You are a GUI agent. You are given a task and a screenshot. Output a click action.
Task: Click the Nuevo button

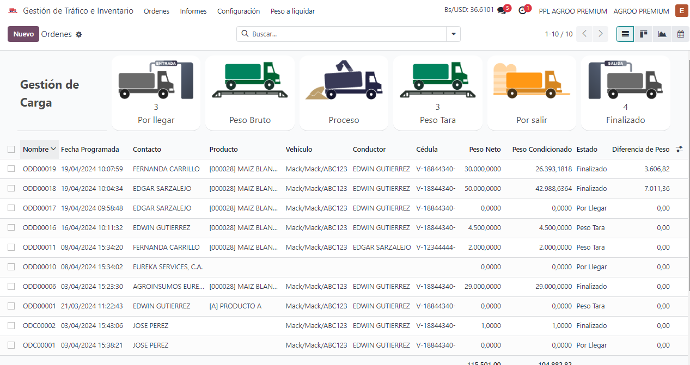pyautogui.click(x=23, y=34)
